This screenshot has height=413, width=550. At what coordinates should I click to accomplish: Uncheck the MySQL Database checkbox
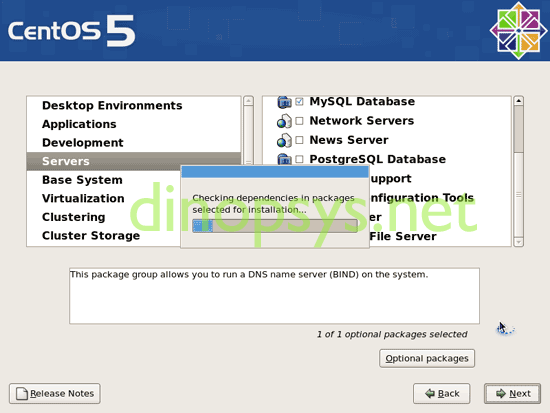[x=299, y=102]
